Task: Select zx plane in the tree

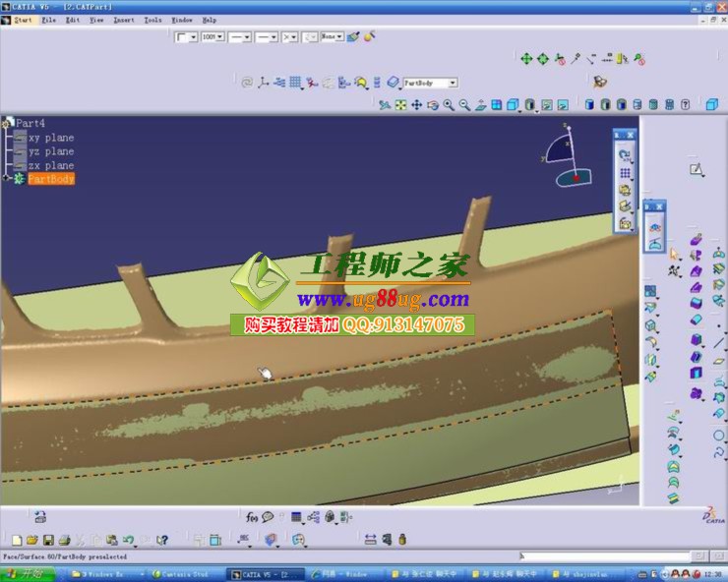Action: click(51, 165)
